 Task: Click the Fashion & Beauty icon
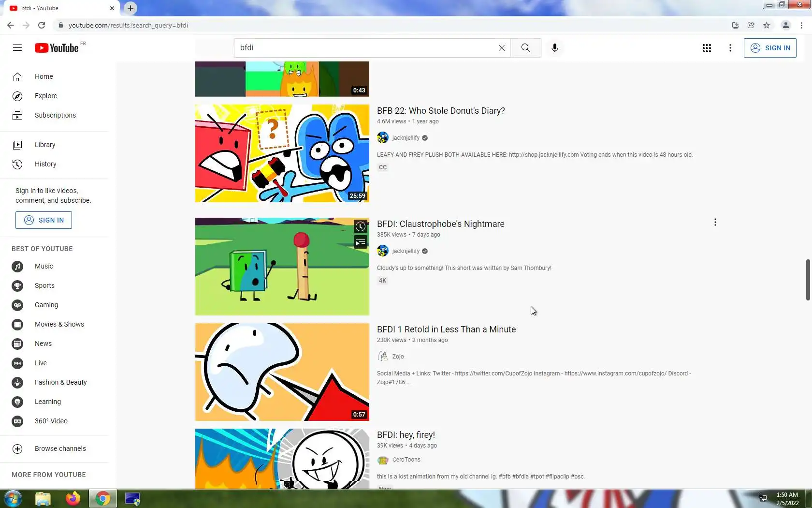(x=17, y=382)
